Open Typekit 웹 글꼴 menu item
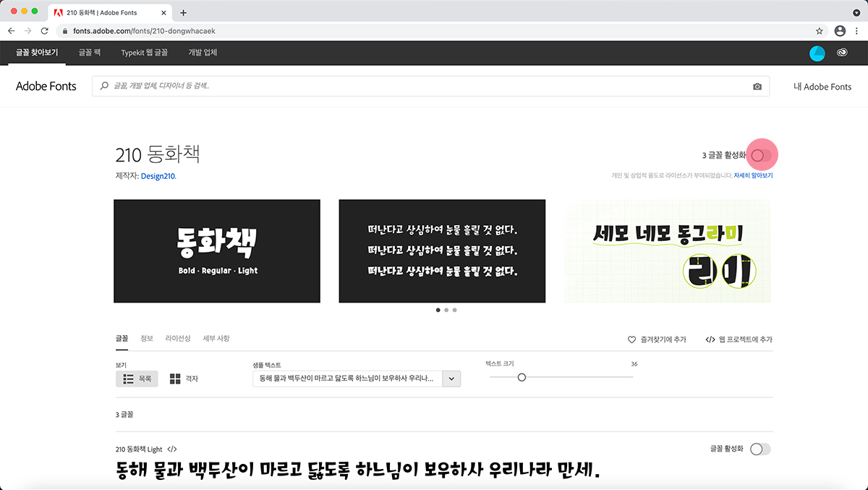 144,53
